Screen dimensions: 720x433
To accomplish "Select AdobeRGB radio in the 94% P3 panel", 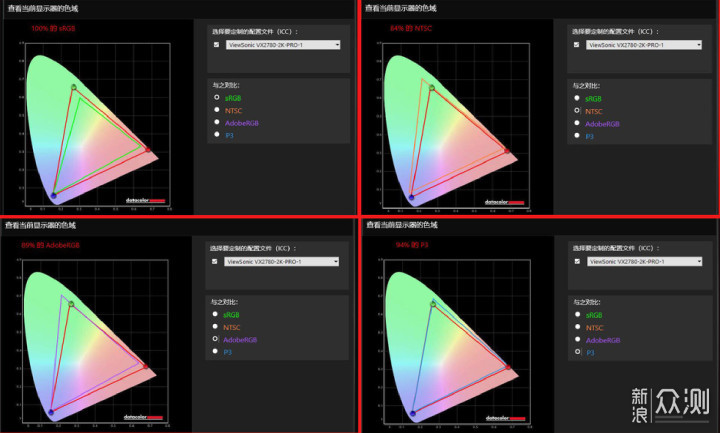I will tap(578, 339).
